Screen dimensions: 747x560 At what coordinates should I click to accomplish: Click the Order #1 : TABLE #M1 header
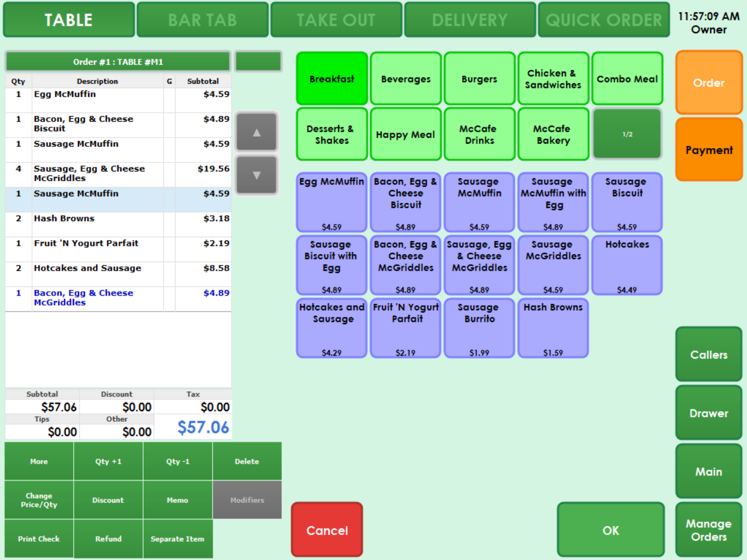118,62
